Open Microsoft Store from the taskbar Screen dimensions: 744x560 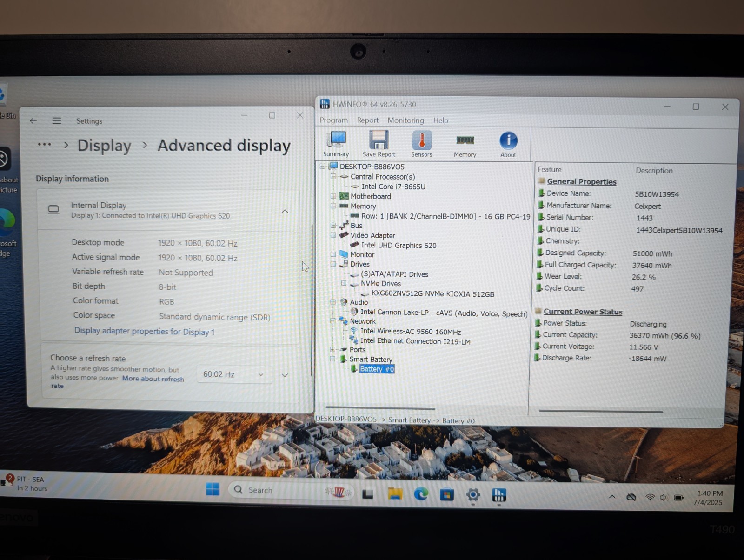point(447,494)
